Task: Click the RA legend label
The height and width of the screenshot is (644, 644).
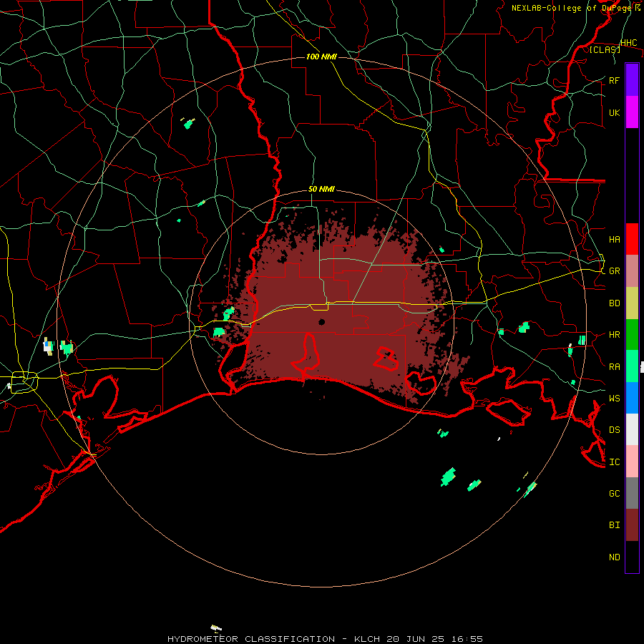Action: pos(614,366)
